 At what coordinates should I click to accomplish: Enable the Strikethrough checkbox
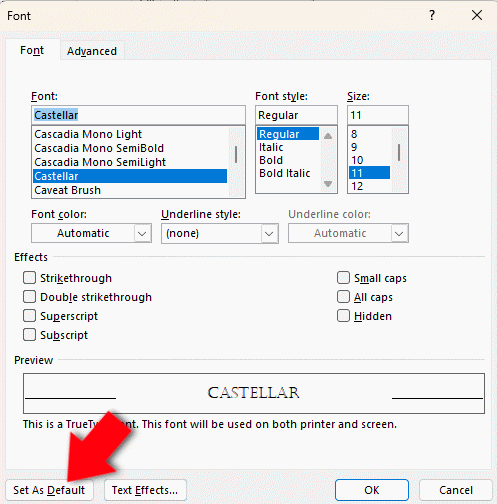29,278
